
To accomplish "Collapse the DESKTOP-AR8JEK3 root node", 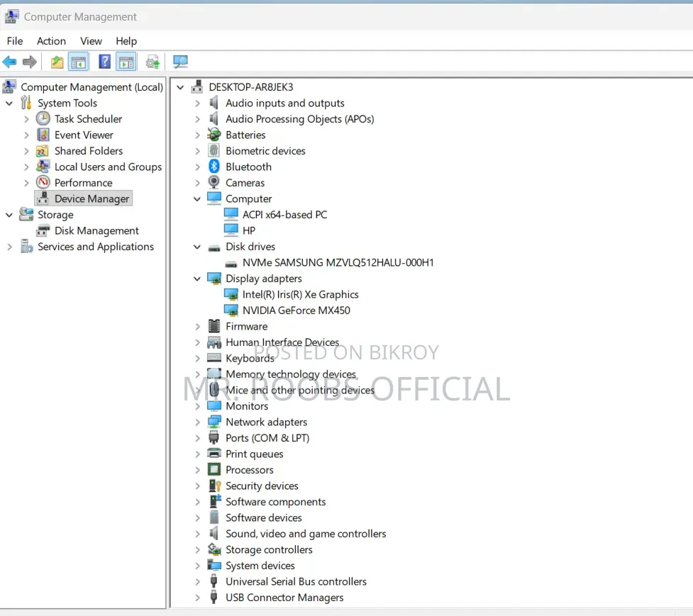I will [x=180, y=87].
